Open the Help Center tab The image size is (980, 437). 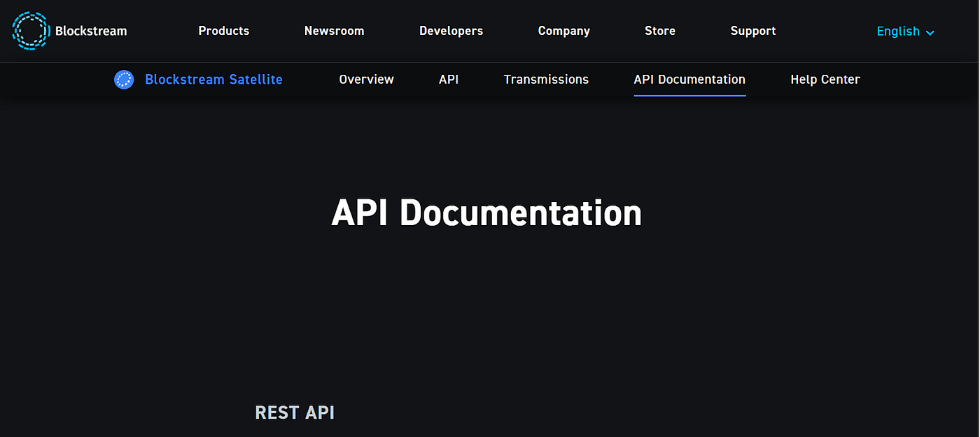(x=825, y=80)
